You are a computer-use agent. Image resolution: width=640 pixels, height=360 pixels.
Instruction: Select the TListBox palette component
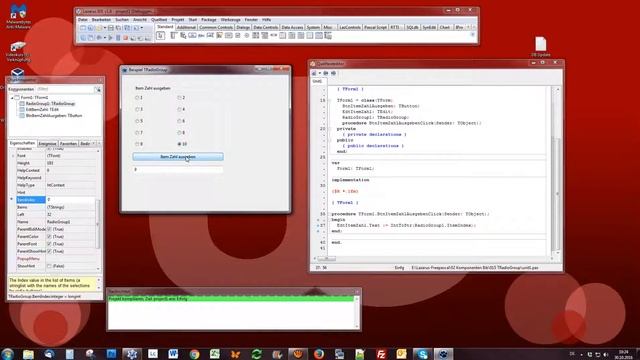coord(256,36)
